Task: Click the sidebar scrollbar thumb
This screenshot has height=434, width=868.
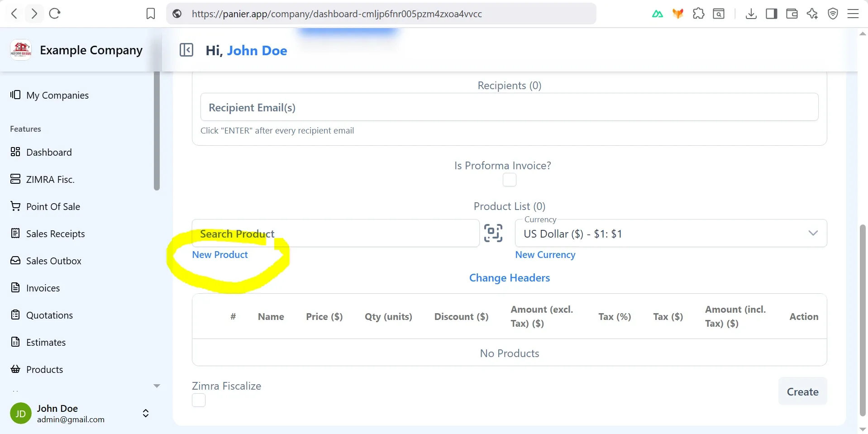Action: [157, 130]
